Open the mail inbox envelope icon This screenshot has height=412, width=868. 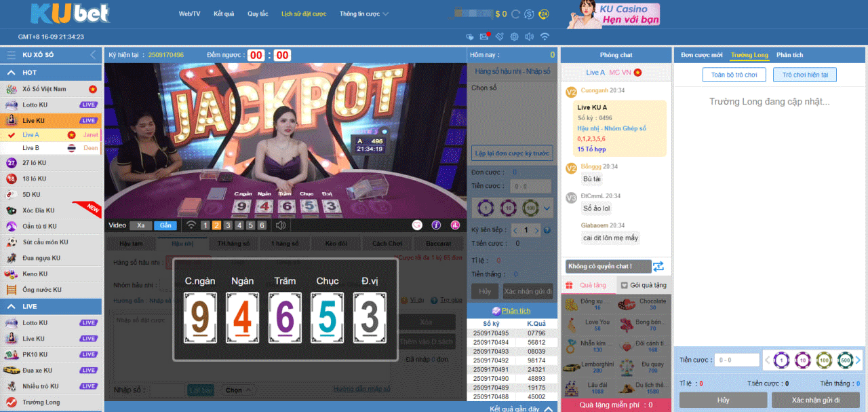point(484,37)
